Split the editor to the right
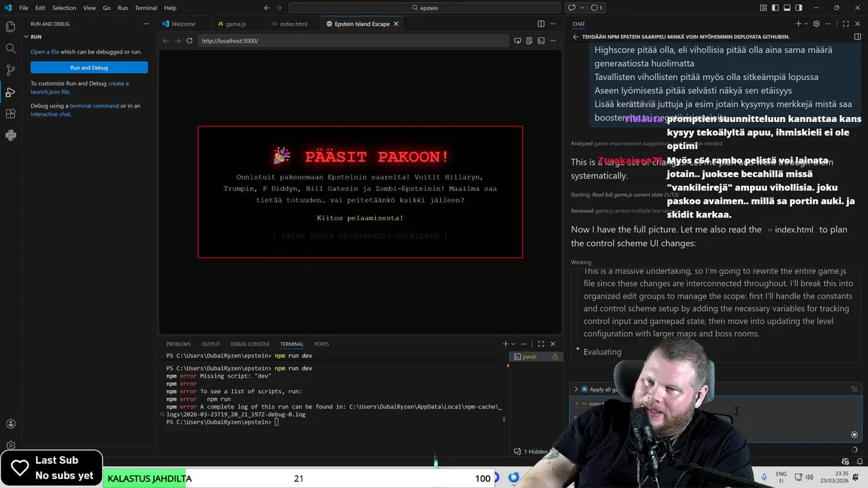This screenshot has height=488, width=868. click(540, 24)
